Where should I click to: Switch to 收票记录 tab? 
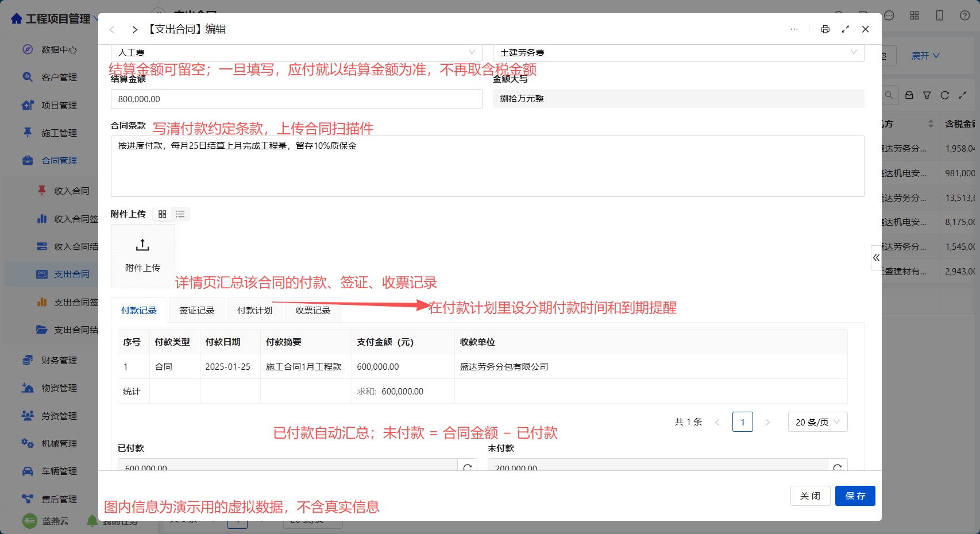tap(312, 310)
